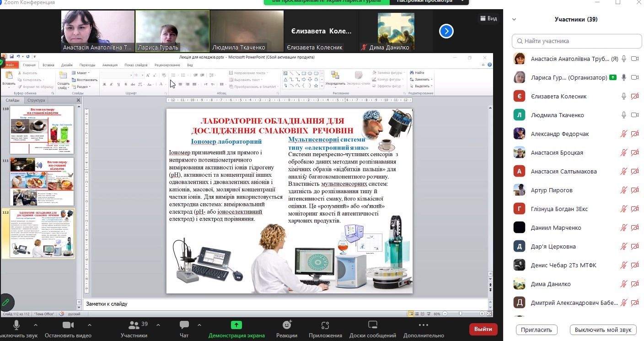The width and height of the screenshot is (644, 341).
Task: Save the presentation via Quick Access floppy icon
Action: pyautogui.click(x=12, y=57)
